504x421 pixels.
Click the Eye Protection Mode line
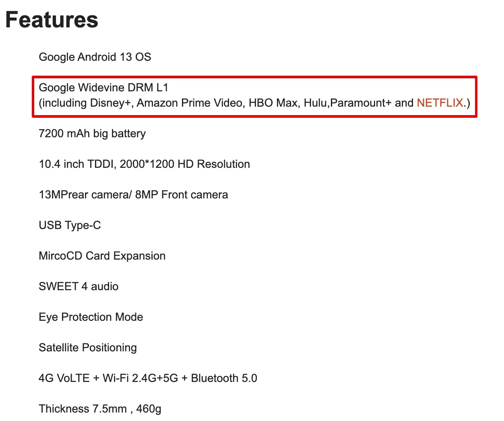91,317
